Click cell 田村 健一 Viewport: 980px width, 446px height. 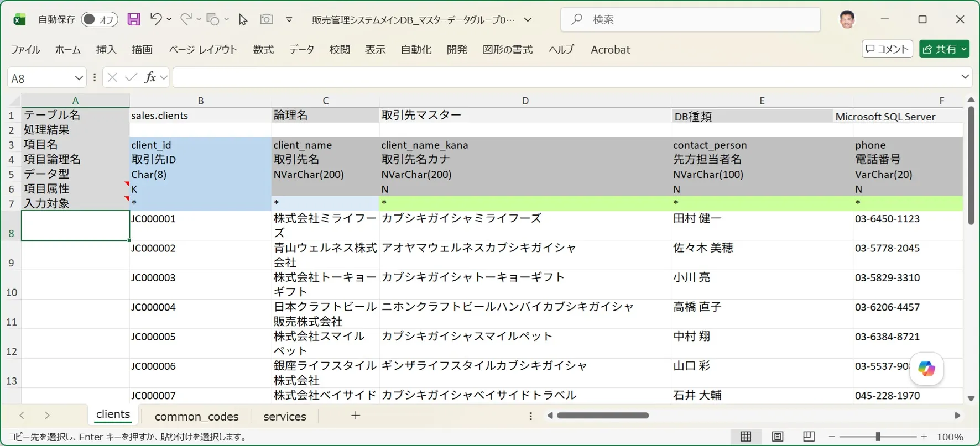tap(762, 225)
